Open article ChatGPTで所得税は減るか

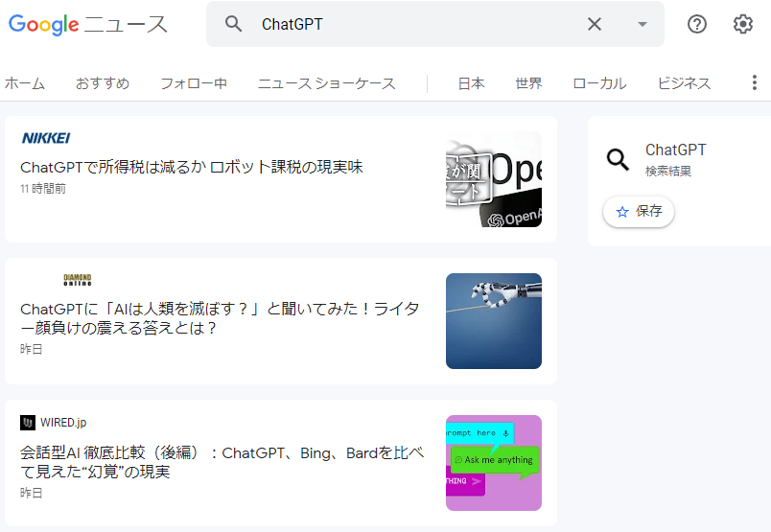click(191, 167)
